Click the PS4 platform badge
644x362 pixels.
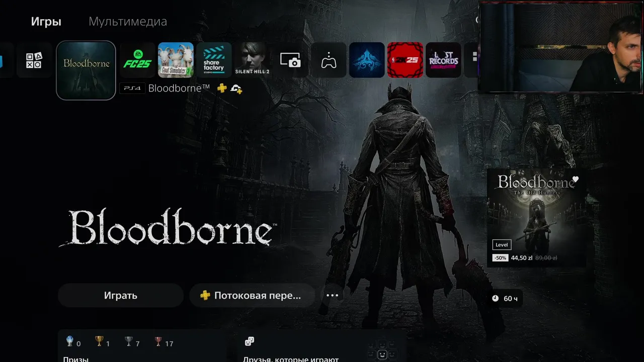point(132,88)
